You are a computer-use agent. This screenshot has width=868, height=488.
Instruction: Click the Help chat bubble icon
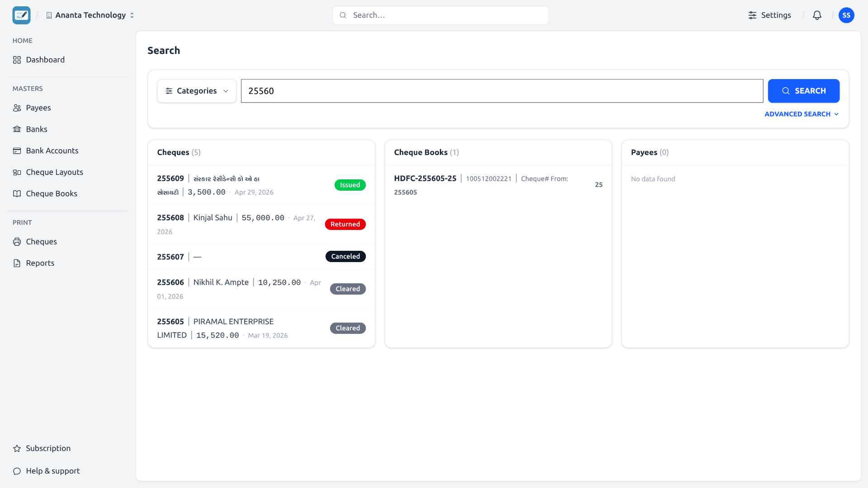(x=17, y=471)
